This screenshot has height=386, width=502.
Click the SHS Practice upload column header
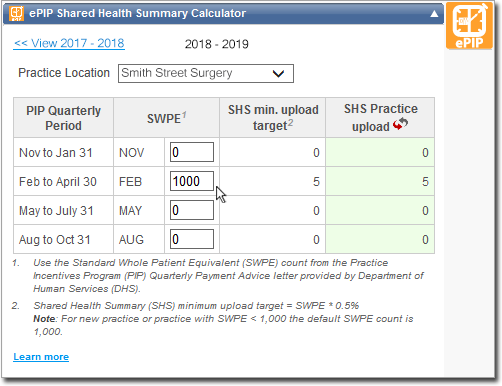[x=380, y=118]
